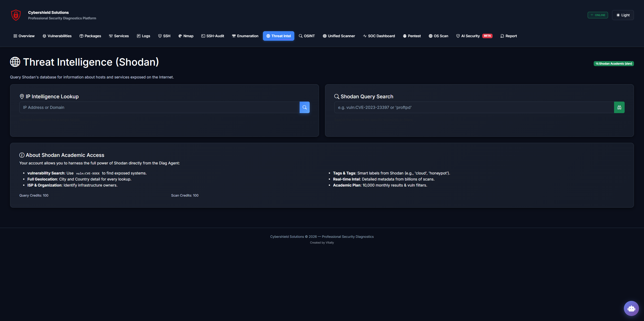Image resolution: width=644 pixels, height=321 pixels.
Task: Toggle the Light theme switch
Action: tap(623, 15)
